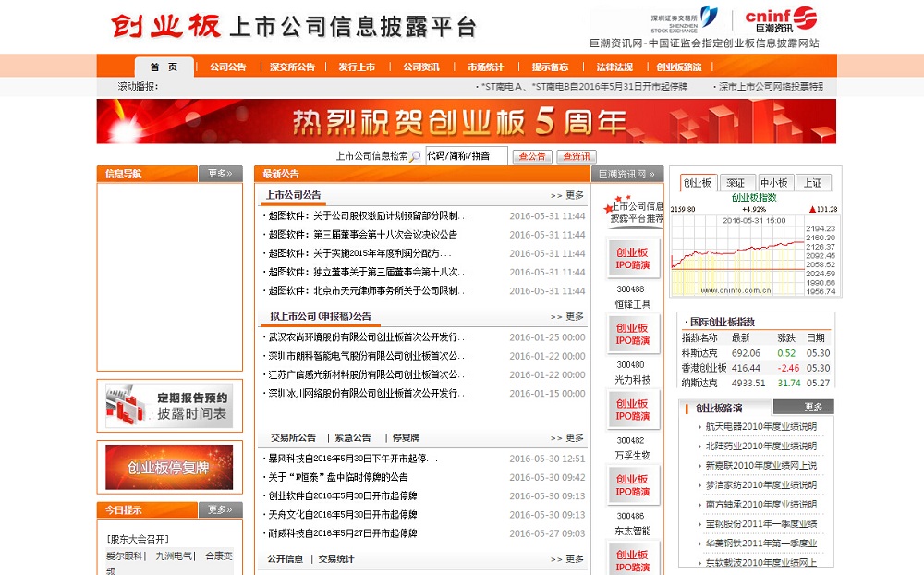Switch chart to 深证 tab

point(736,183)
